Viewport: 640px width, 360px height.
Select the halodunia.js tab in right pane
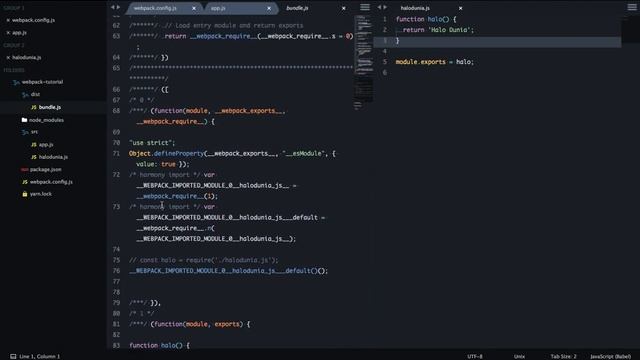(x=415, y=8)
